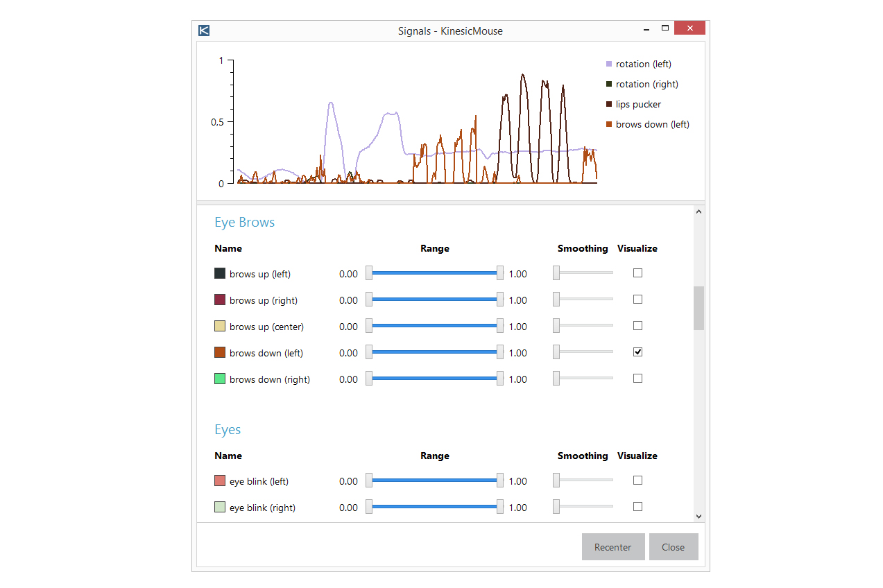Click brows down (left) smoothing slider

583,352
